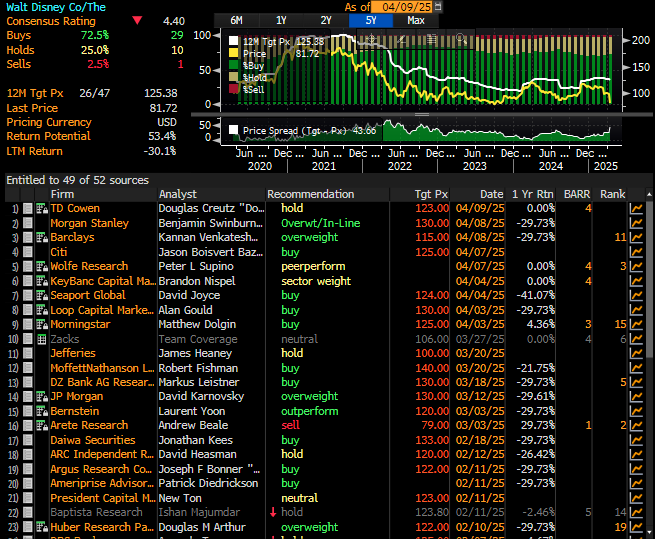Open the locked model icon for TD Cowen
Screen dimensions: 655x539
pos(42,208)
